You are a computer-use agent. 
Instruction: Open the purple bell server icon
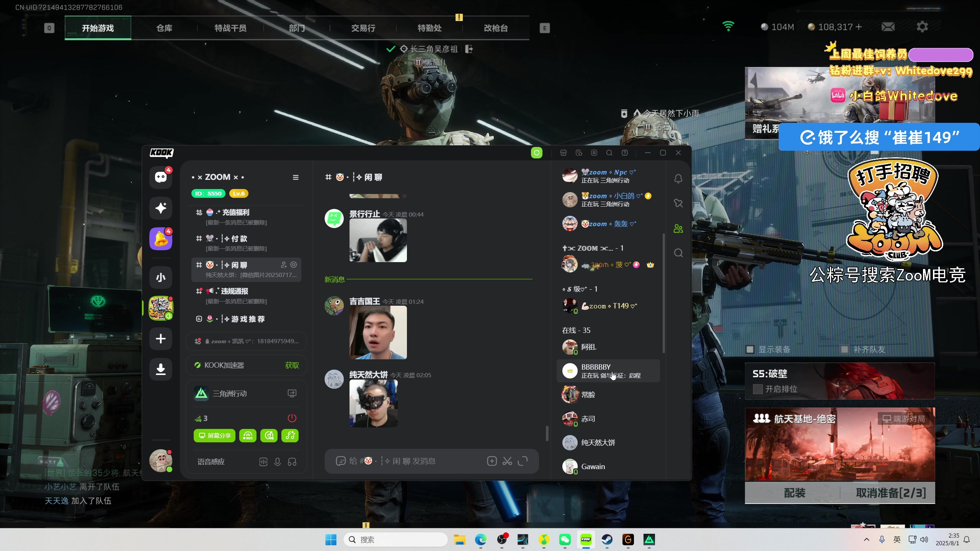tap(161, 239)
